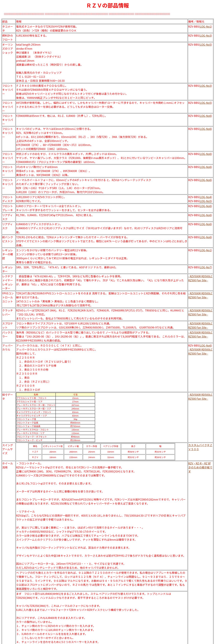Click the 約30センチ width cell
215x644 pixels.
coord(160,457)
